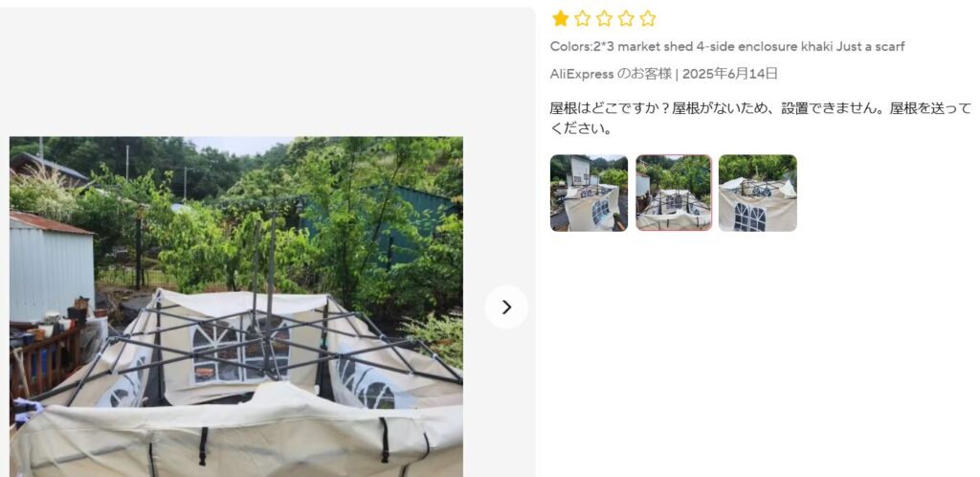Click the second empty rating star

[x=583, y=19]
